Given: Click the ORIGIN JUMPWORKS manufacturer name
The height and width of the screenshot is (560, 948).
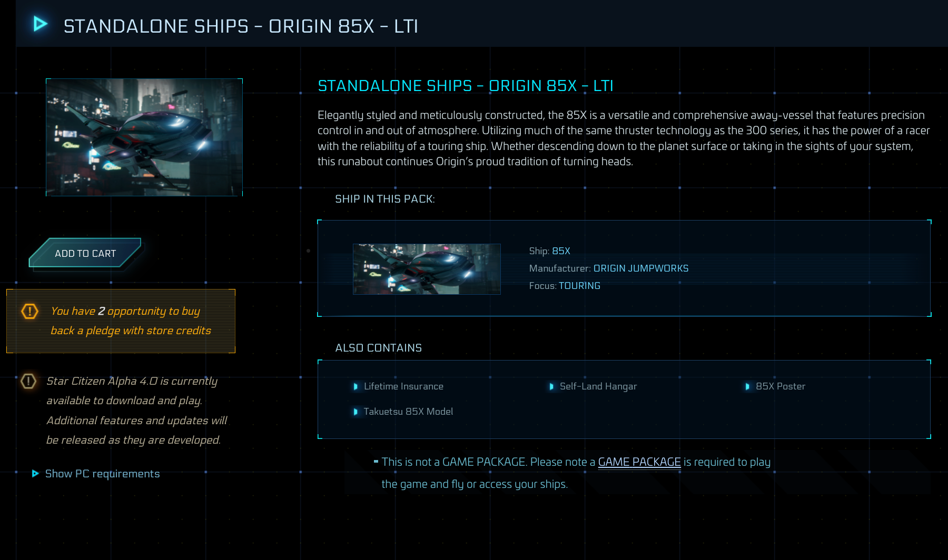Looking at the screenshot, I should (x=640, y=268).
